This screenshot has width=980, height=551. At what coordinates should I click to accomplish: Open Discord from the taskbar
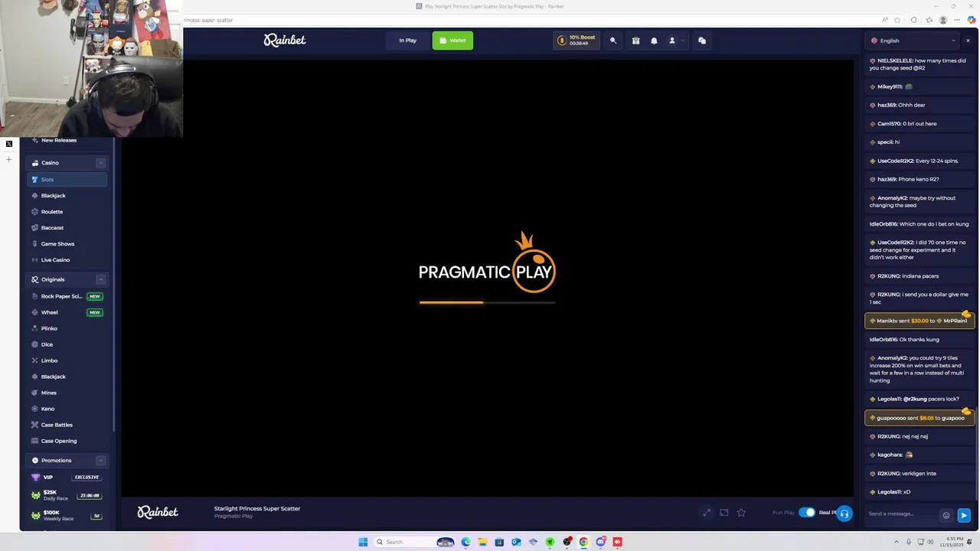pyautogui.click(x=600, y=542)
